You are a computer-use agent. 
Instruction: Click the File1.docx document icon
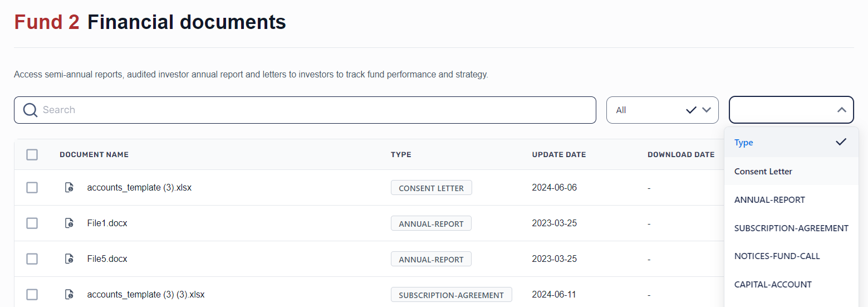click(x=69, y=223)
